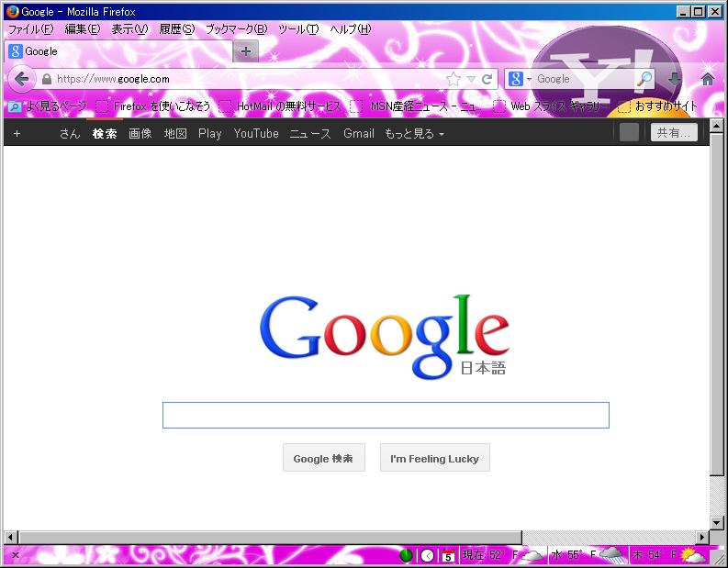The image size is (728, 568).
Task: Click the clock icon in the add-on bar
Action: 427,555
